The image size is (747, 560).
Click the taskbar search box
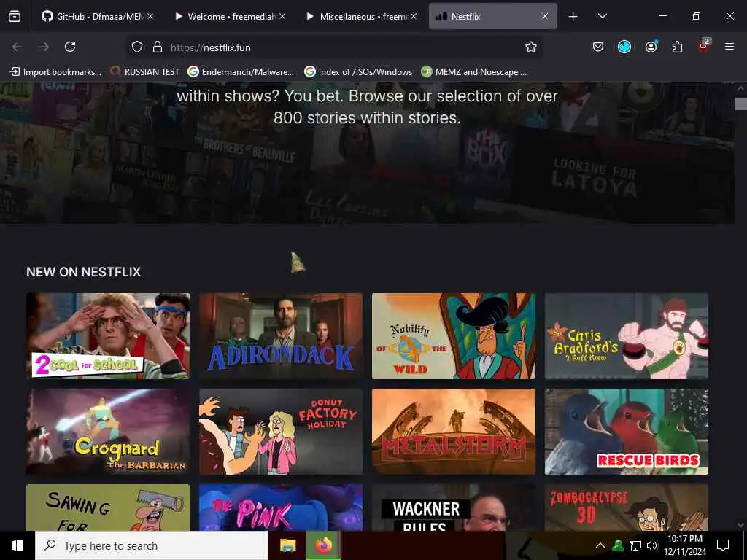[152, 545]
